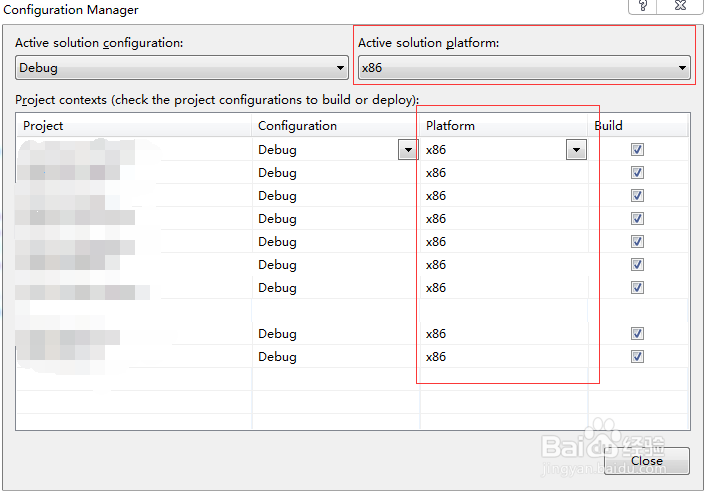The image size is (706, 493).
Task: Expand the first row's Platform dropdown arrow
Action: coord(576,149)
